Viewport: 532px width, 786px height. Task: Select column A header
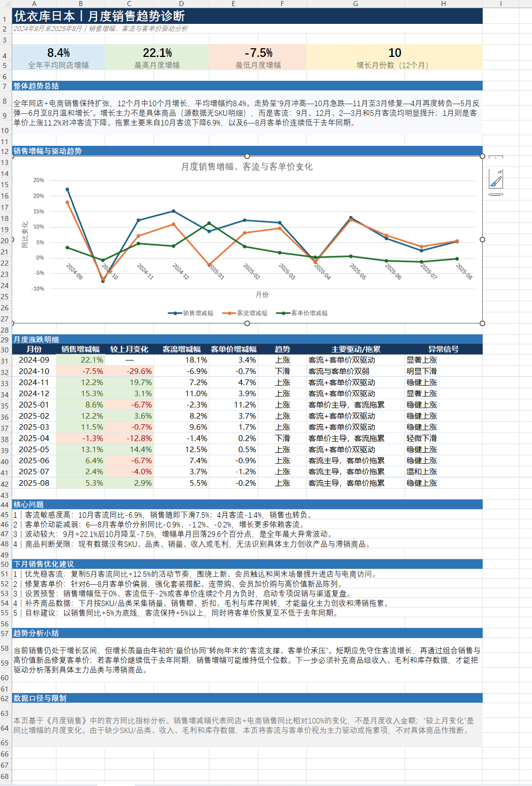[x=34, y=4]
